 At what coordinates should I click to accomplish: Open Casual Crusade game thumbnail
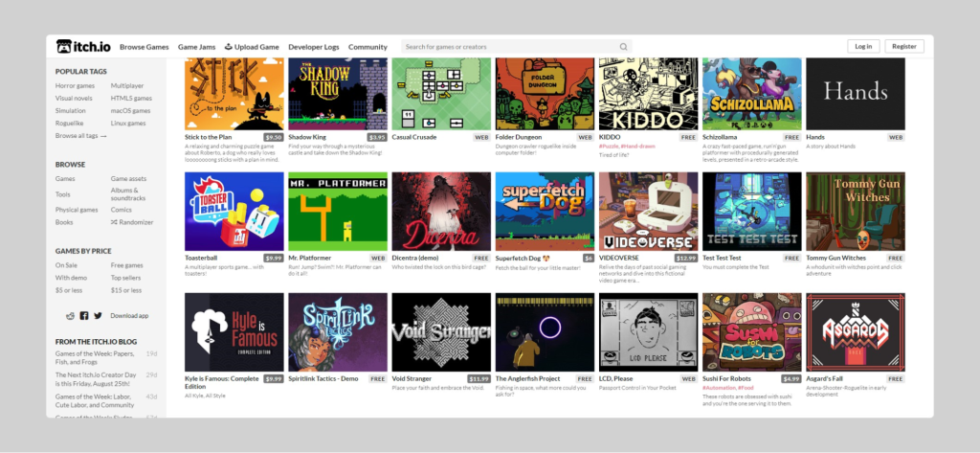[441, 94]
